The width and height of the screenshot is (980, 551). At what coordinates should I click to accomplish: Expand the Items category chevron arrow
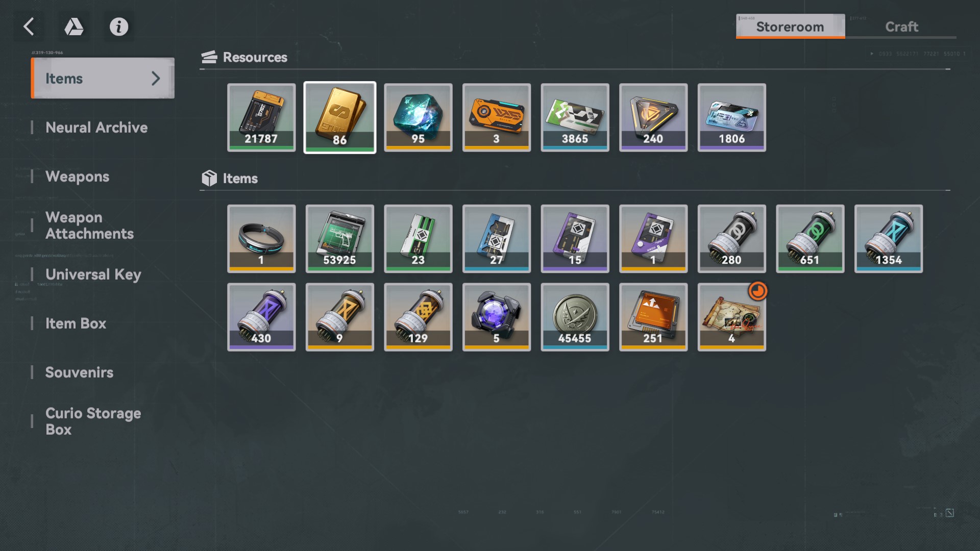(x=156, y=78)
